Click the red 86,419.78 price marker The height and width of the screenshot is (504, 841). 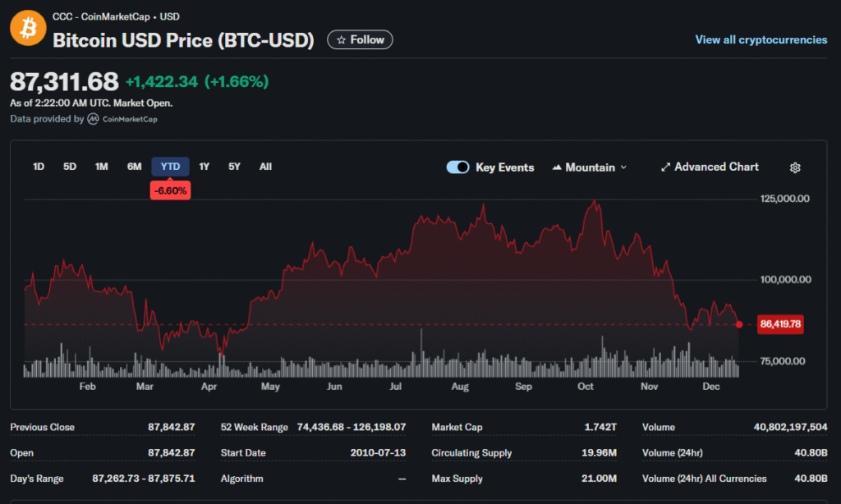pos(780,324)
